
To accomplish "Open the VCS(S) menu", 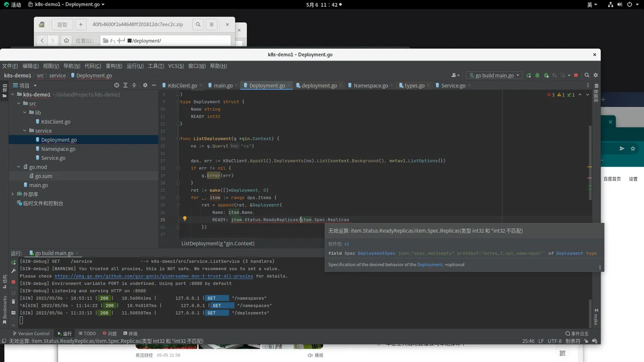I will click(176, 66).
